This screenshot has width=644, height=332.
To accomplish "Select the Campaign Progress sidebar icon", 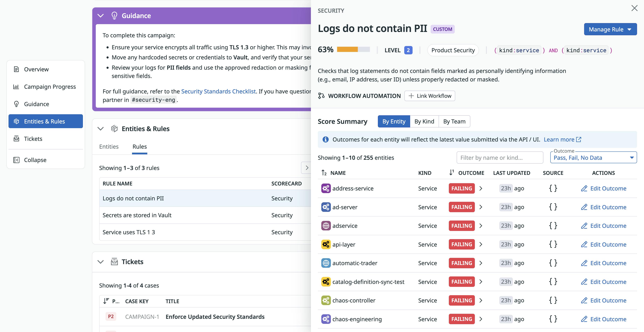I will pyautogui.click(x=16, y=87).
